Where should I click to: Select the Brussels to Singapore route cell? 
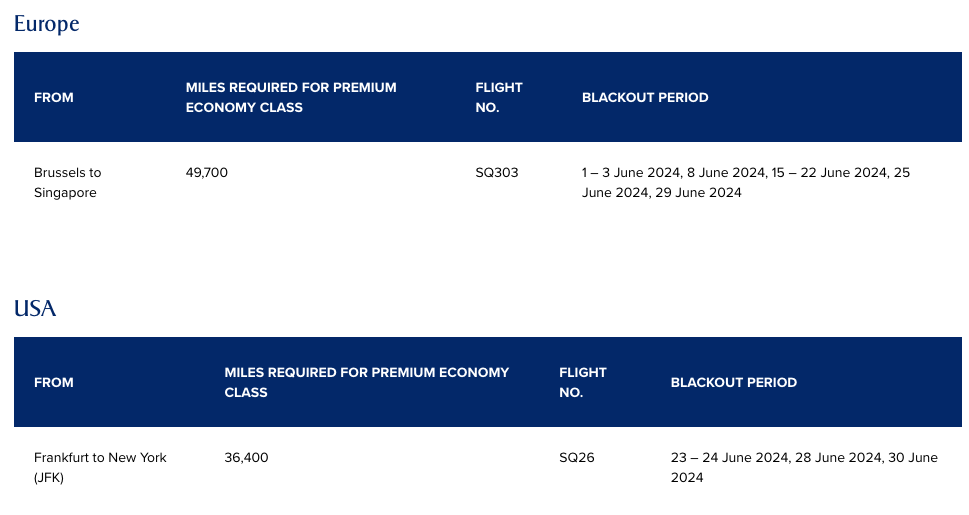pos(67,182)
